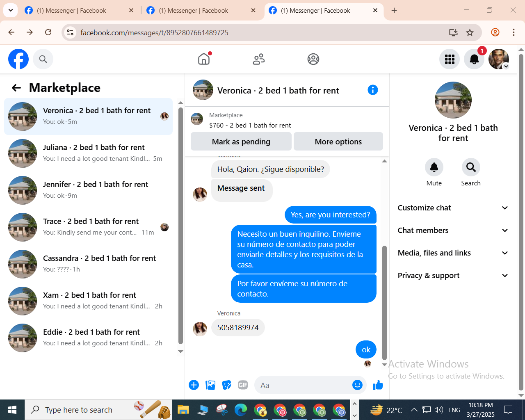Open more actions plus icon
The width and height of the screenshot is (525, 420).
[194, 385]
